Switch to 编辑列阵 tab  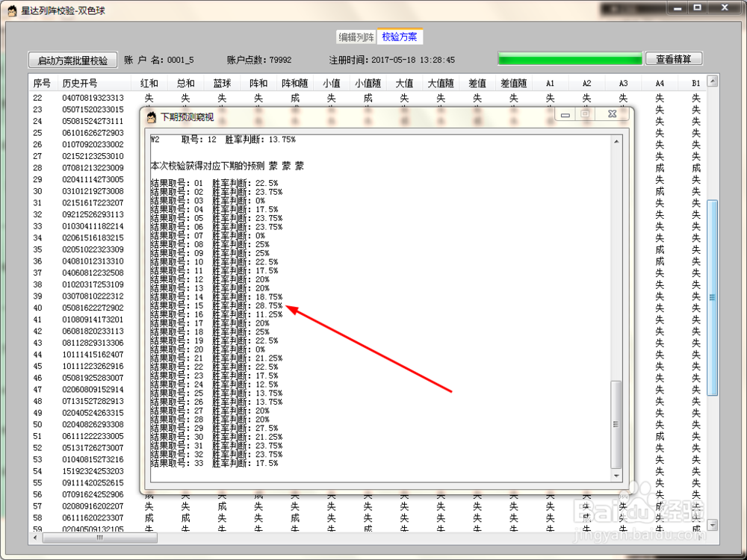(356, 37)
